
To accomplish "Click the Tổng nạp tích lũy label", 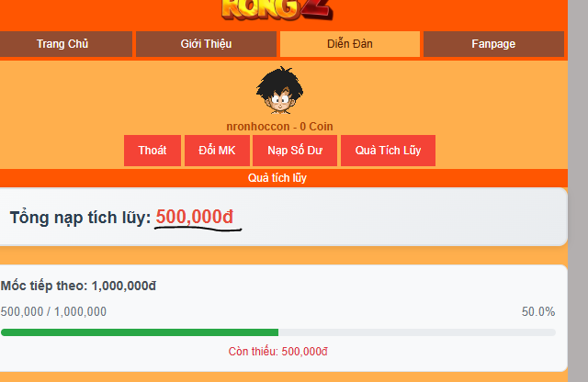I will tap(80, 218).
